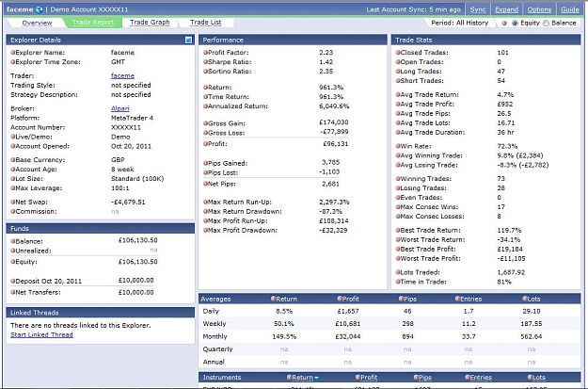
Task: Click the info bullet beside Pips Gained
Action: 205,163
